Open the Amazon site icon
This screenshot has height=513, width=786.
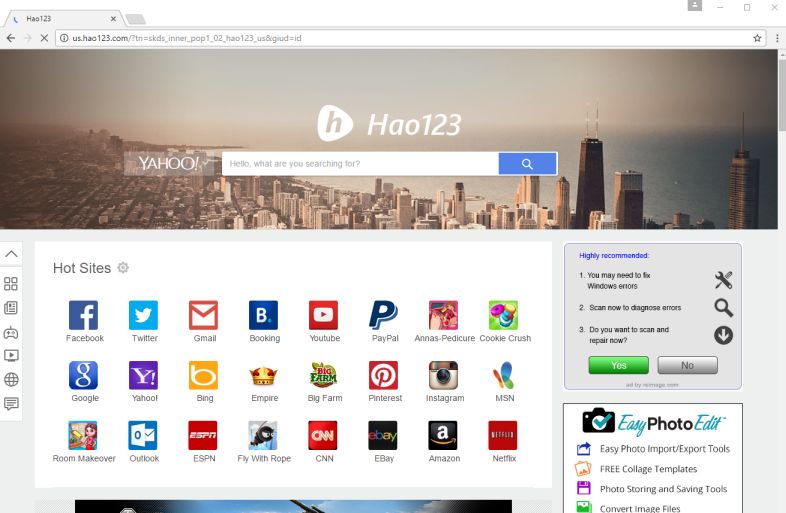(x=443, y=435)
